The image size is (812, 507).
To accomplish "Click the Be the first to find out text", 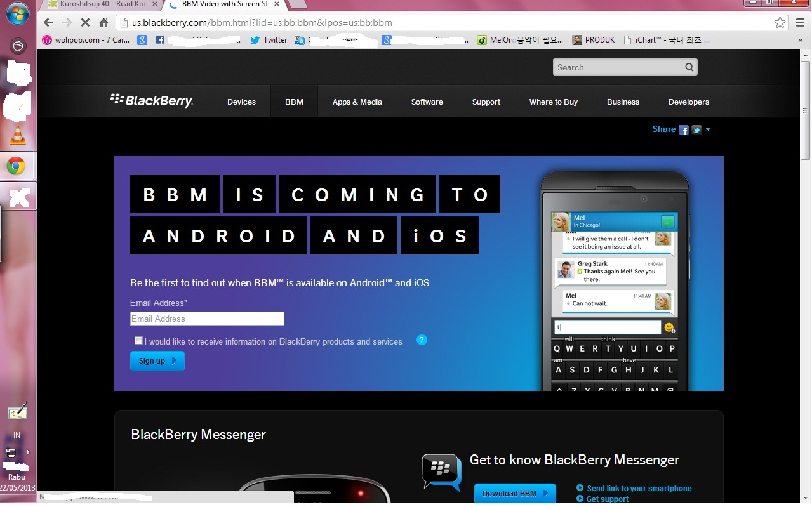I will click(x=280, y=282).
